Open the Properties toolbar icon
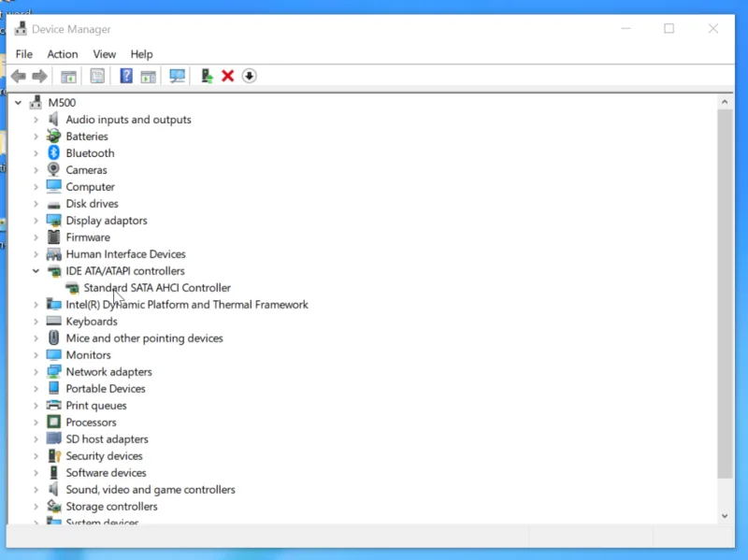Screen dimensions: 748x560 click(97, 76)
